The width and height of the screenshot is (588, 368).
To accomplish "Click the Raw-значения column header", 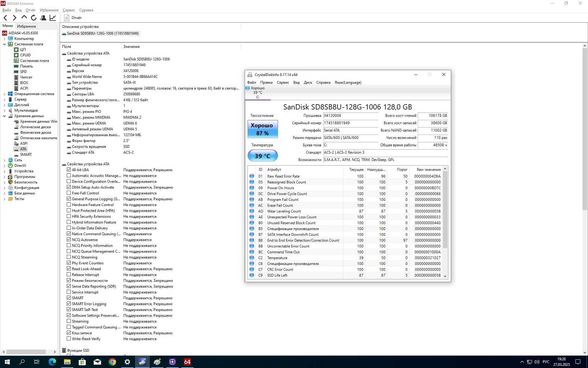I will pos(428,170).
